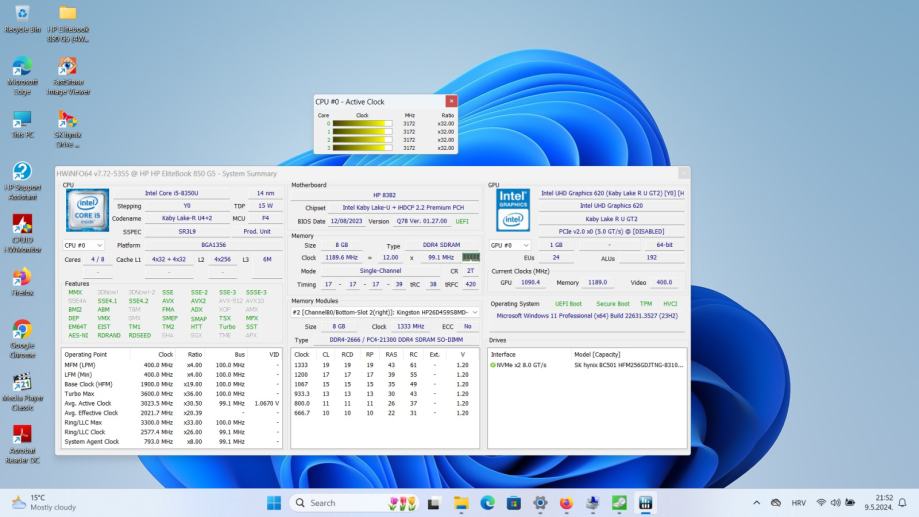Open File Explorer from the taskbar
919x517 pixels.
pyautogui.click(x=461, y=503)
